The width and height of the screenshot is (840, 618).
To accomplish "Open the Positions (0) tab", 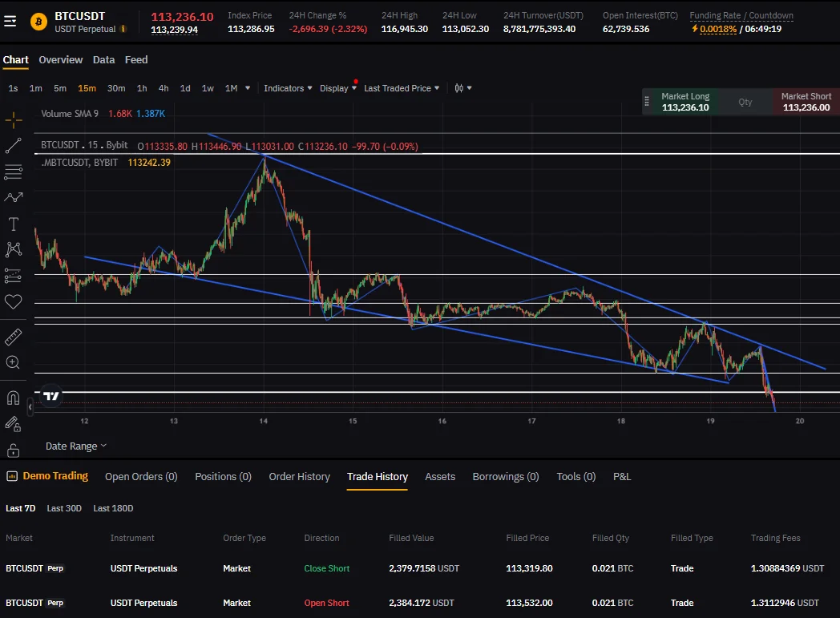I will (223, 477).
